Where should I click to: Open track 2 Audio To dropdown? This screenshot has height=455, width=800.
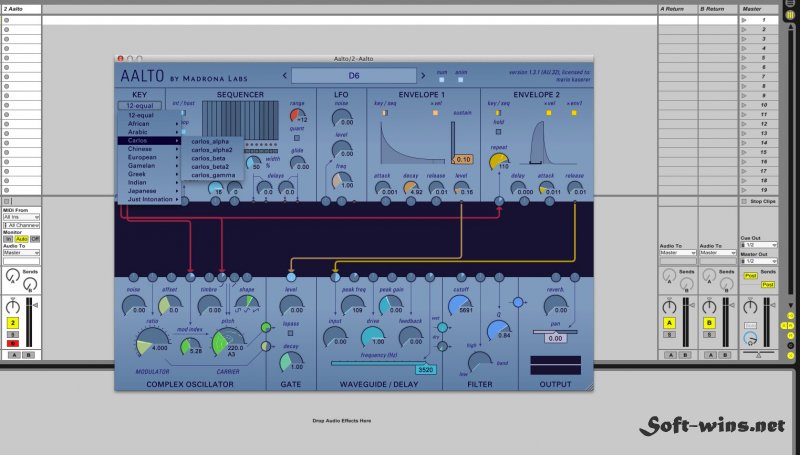tap(21, 252)
